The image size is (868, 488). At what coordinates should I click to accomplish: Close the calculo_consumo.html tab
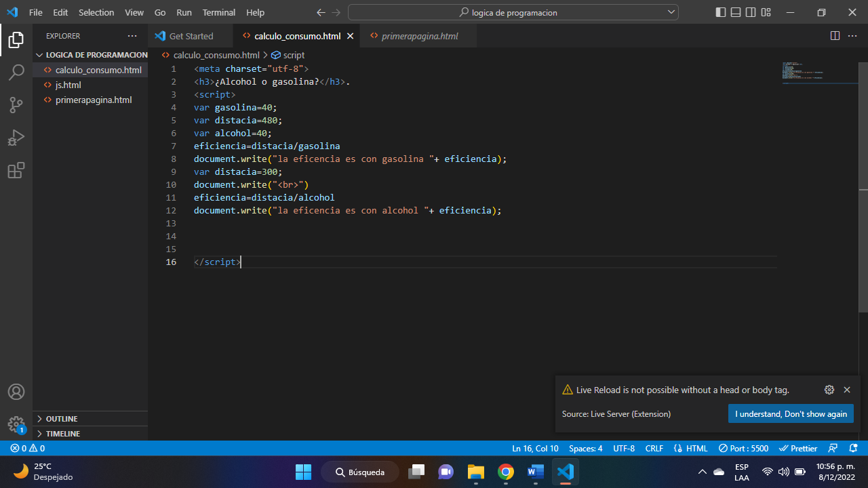click(x=350, y=36)
